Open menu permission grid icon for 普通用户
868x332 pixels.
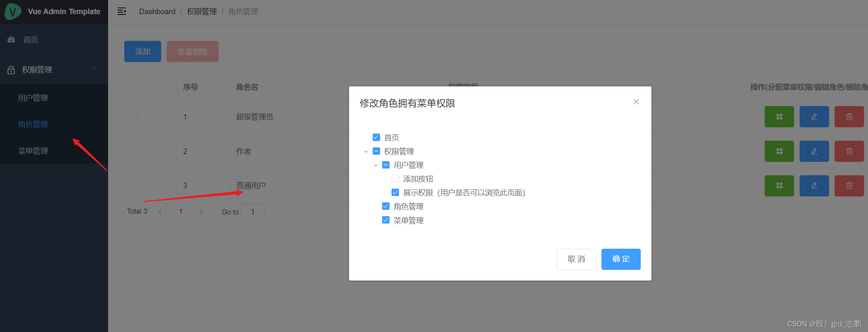779,186
